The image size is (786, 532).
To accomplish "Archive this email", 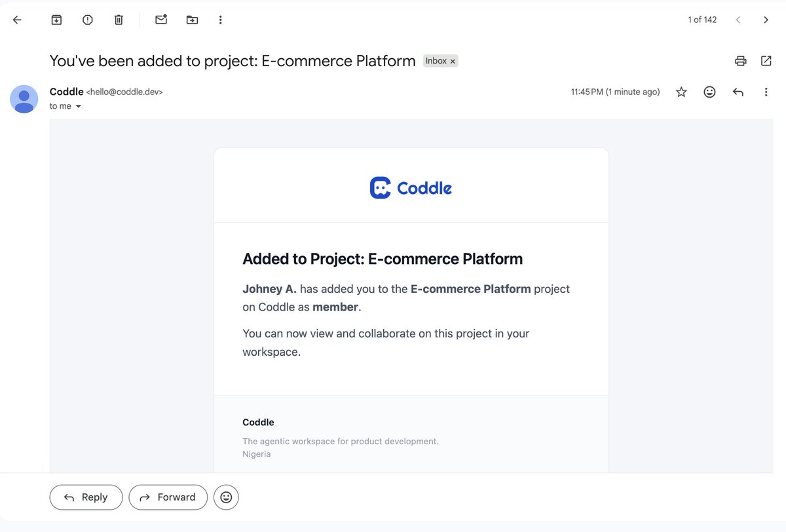I will coord(56,20).
